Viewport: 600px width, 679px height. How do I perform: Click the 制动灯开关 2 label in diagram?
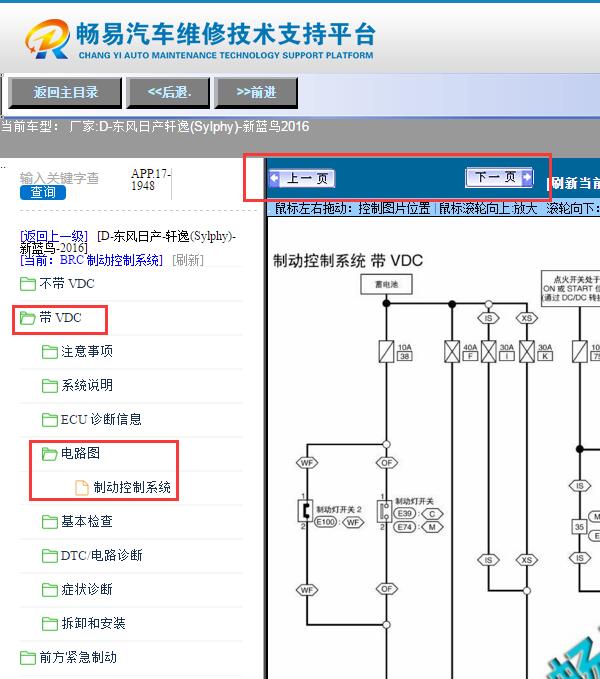click(x=339, y=509)
